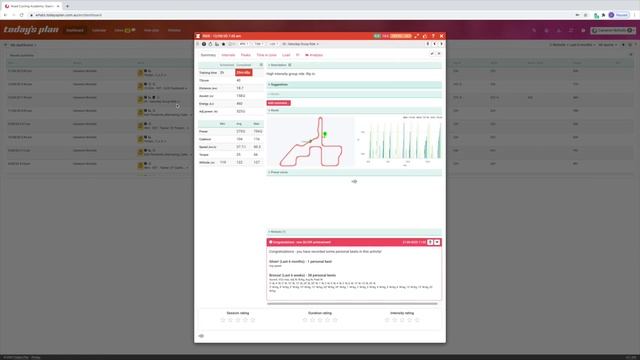Image resolution: width=640 pixels, height=360 pixels.
Task: Open the Load tab
Action: point(286,55)
